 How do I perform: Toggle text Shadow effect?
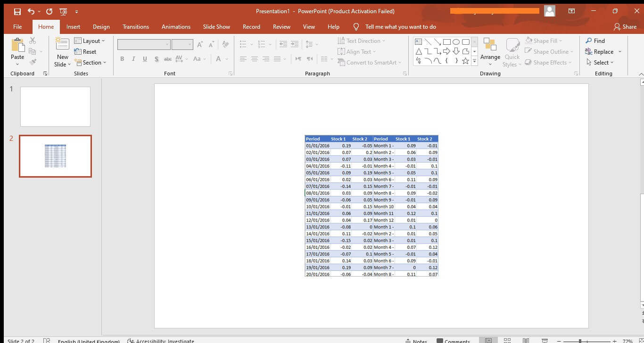[x=156, y=59]
